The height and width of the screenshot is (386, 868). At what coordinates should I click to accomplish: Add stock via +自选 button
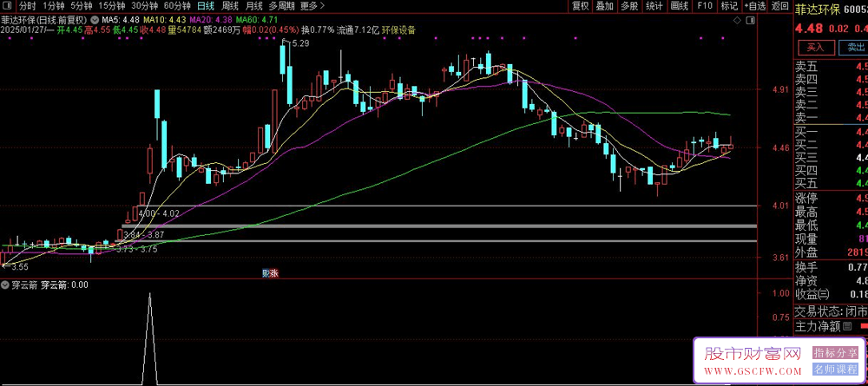pyautogui.click(x=754, y=6)
